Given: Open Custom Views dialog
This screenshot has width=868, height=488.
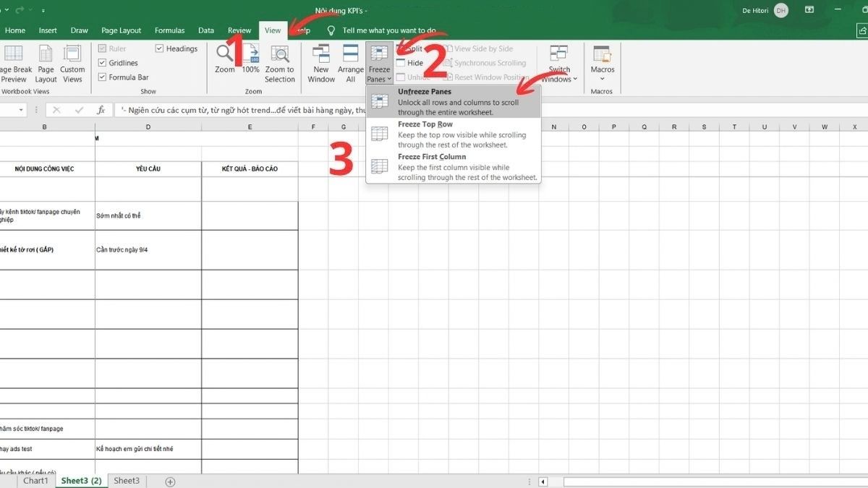Looking at the screenshot, I should click(72, 64).
